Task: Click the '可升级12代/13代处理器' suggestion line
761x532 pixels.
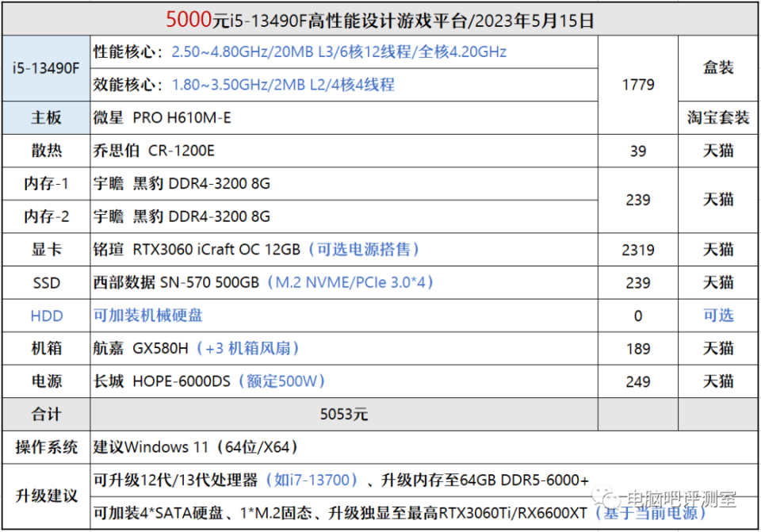Action: (x=341, y=480)
